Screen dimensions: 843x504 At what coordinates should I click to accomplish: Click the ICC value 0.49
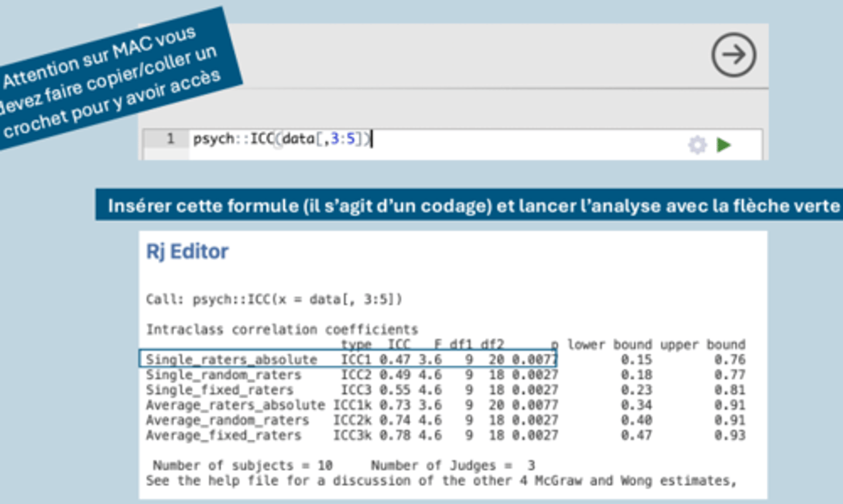click(395, 375)
